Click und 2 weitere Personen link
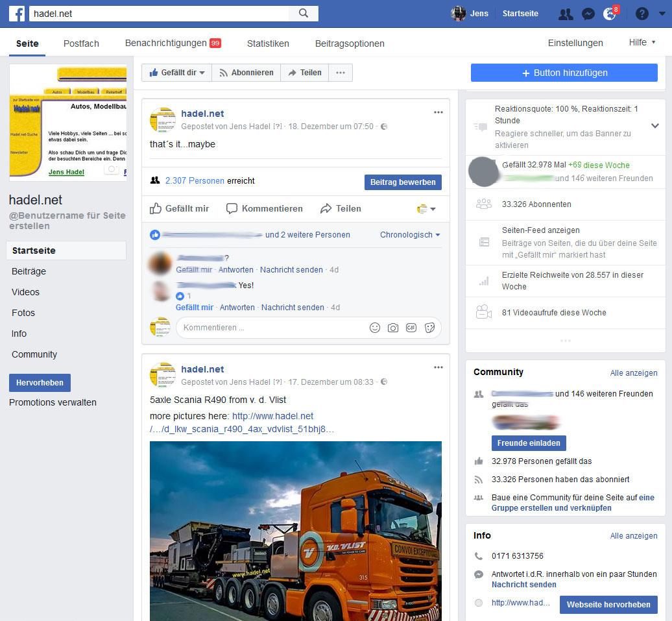The width and height of the screenshot is (672, 621). (307, 235)
